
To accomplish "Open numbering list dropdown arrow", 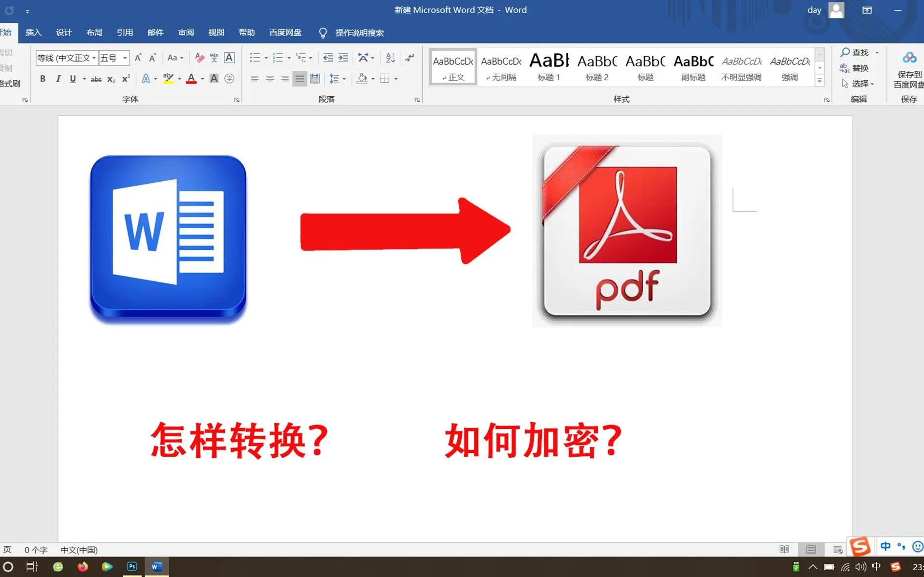I will [x=289, y=58].
